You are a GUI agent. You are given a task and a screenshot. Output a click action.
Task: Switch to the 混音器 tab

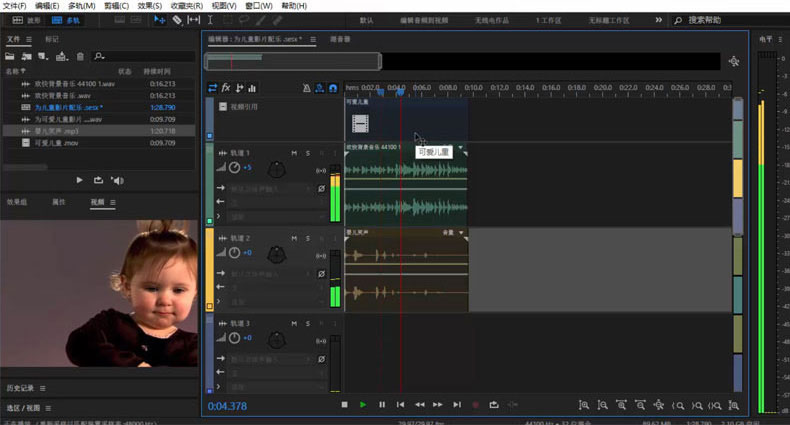(x=340, y=39)
